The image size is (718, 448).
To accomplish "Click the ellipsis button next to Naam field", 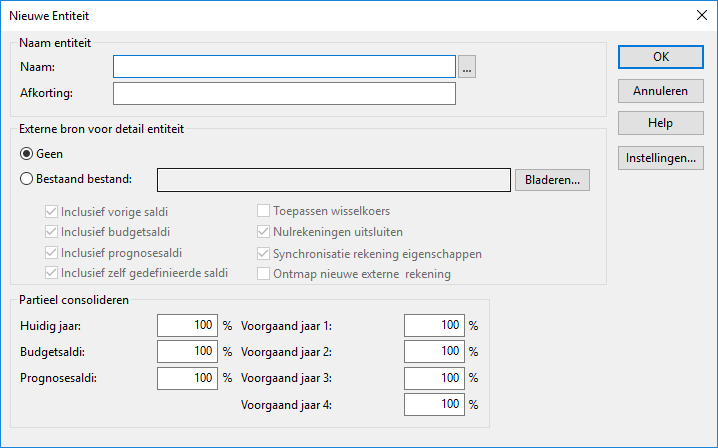I will pyautogui.click(x=467, y=67).
